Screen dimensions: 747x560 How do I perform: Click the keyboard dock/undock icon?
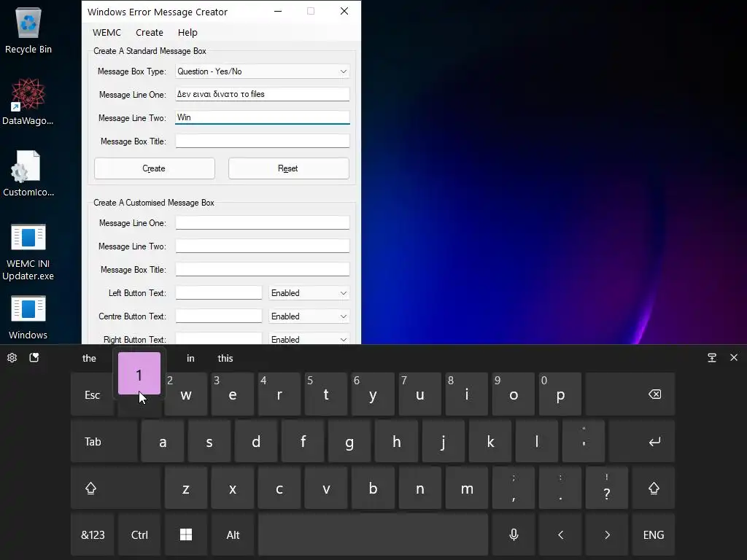tap(712, 357)
